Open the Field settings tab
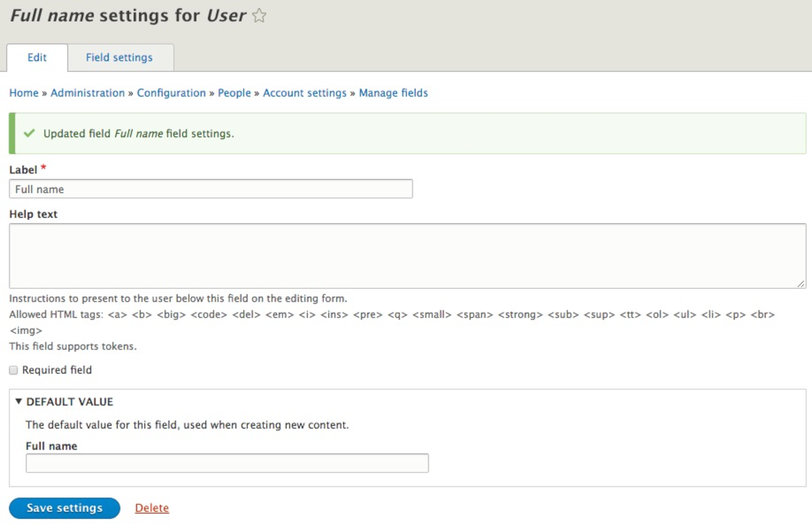The height and width of the screenshot is (527, 812). tap(120, 58)
